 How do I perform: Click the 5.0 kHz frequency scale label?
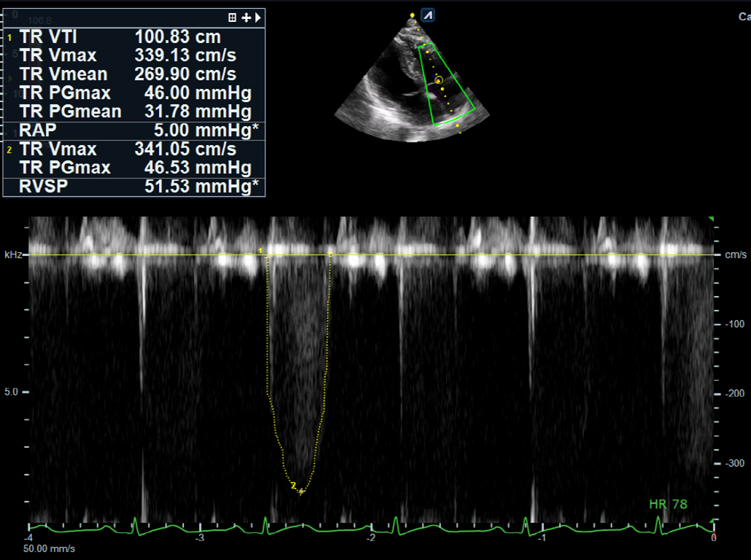pos(11,392)
